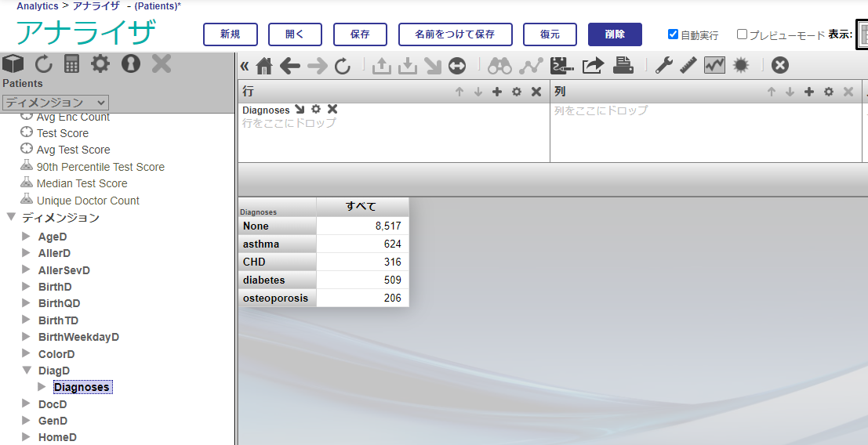Click the back arrow in pivot toolbar
This screenshot has width=868, height=445.
(290, 67)
